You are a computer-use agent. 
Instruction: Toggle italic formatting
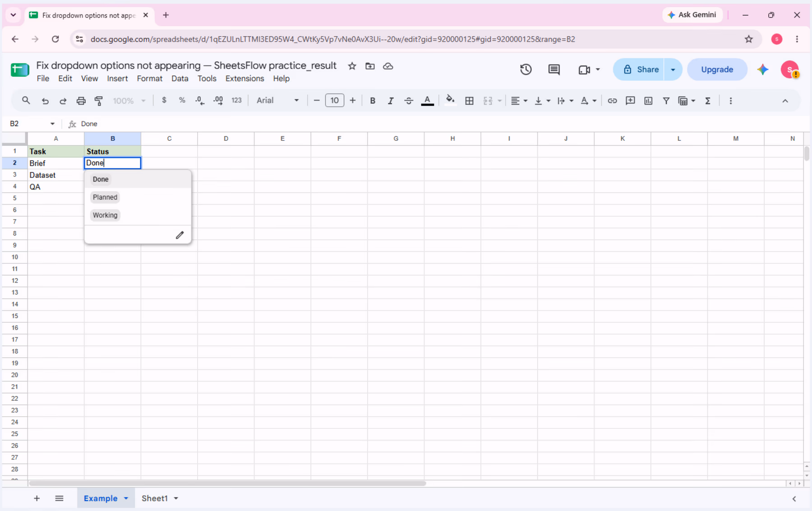pyautogui.click(x=391, y=101)
